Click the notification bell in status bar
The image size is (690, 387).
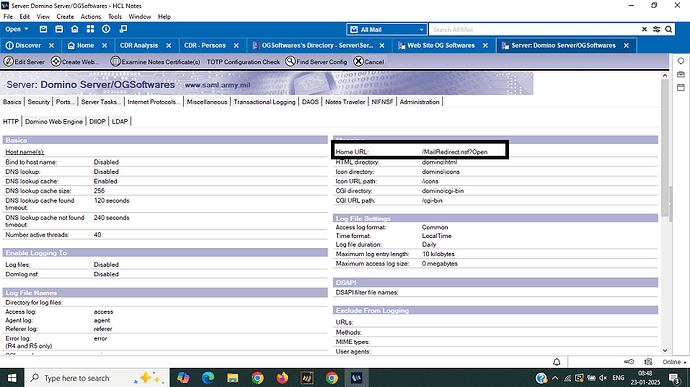(x=557, y=362)
